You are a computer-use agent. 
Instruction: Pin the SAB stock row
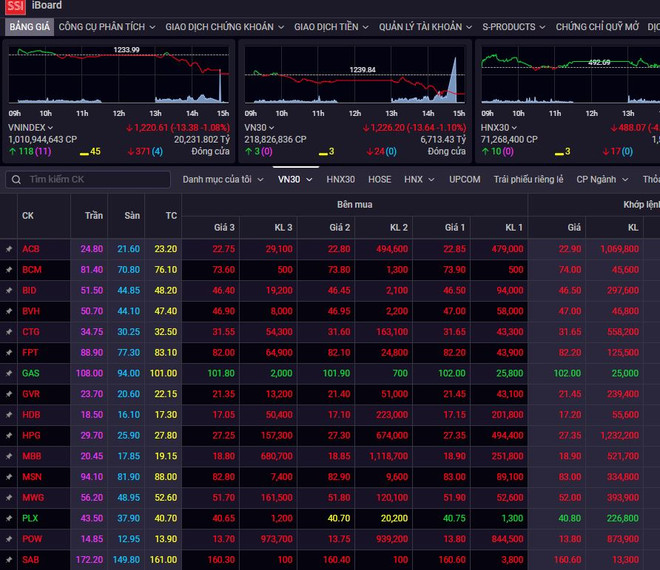9,560
